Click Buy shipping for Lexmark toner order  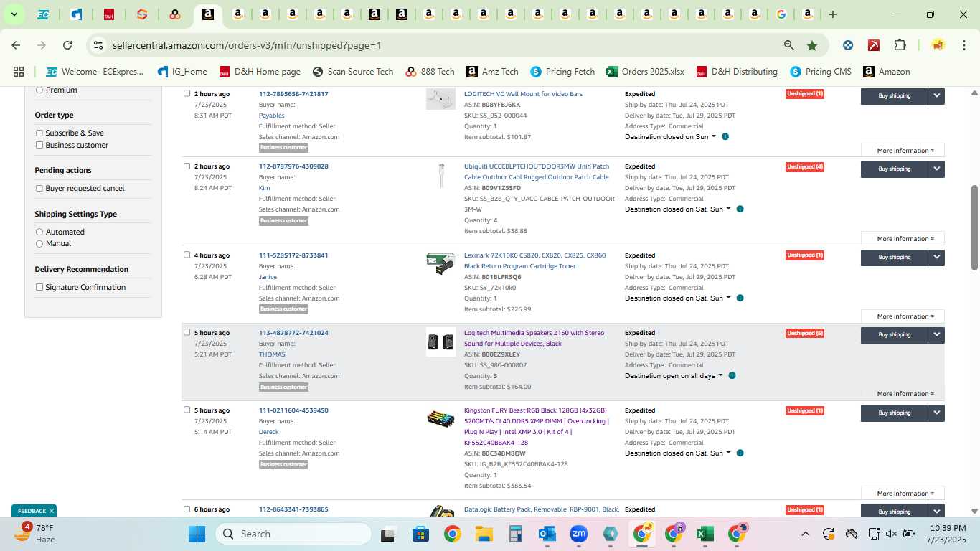click(x=894, y=258)
